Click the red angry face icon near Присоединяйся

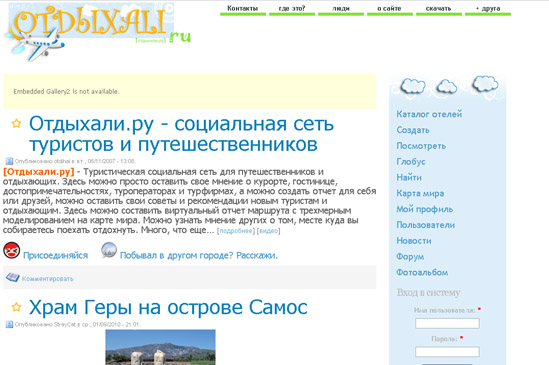click(12, 250)
